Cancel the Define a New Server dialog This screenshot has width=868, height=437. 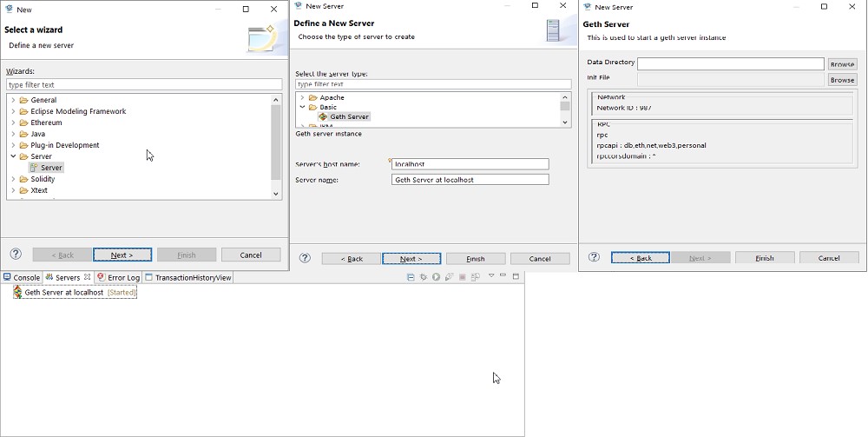coord(540,259)
